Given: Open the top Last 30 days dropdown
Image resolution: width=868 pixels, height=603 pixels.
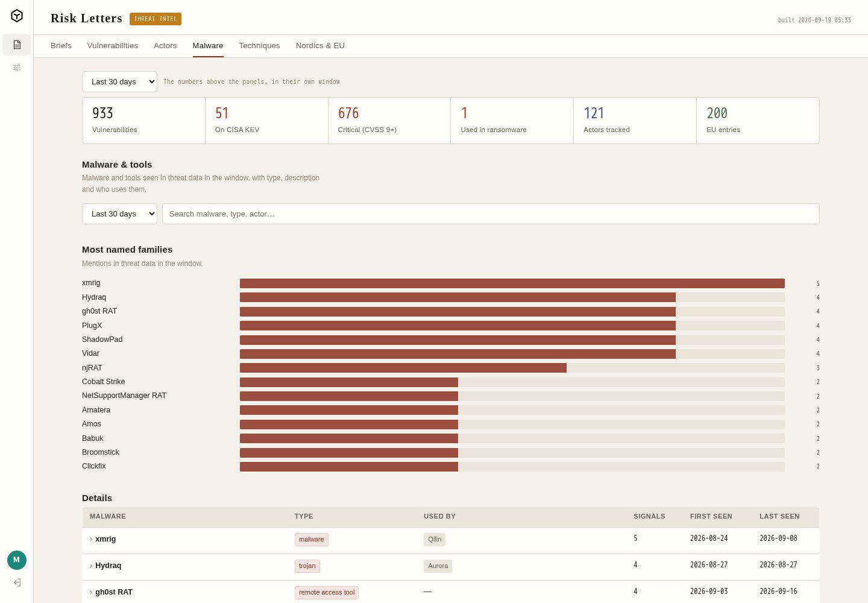Looking at the screenshot, I should (119, 82).
